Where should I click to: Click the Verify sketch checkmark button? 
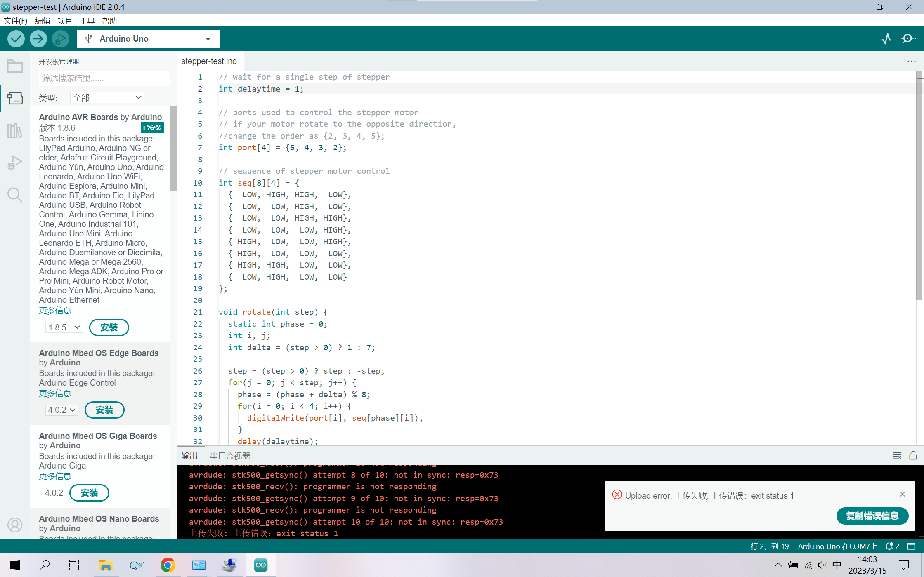(x=16, y=39)
